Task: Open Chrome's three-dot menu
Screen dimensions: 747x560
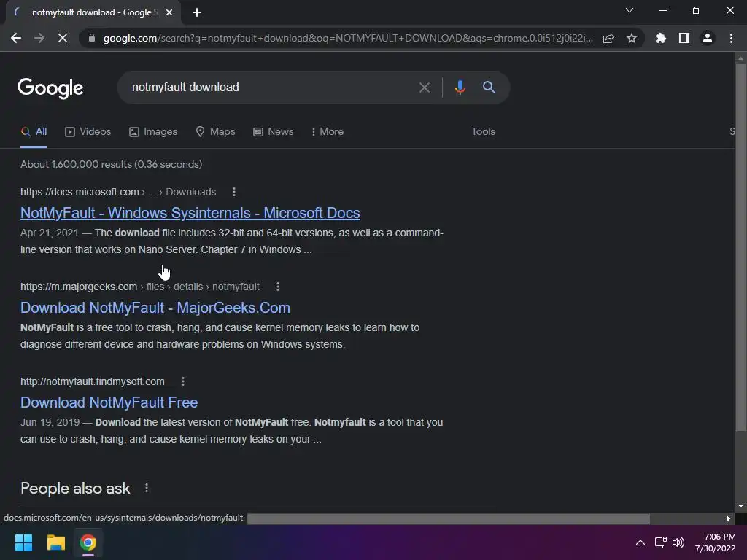Action: [x=731, y=38]
